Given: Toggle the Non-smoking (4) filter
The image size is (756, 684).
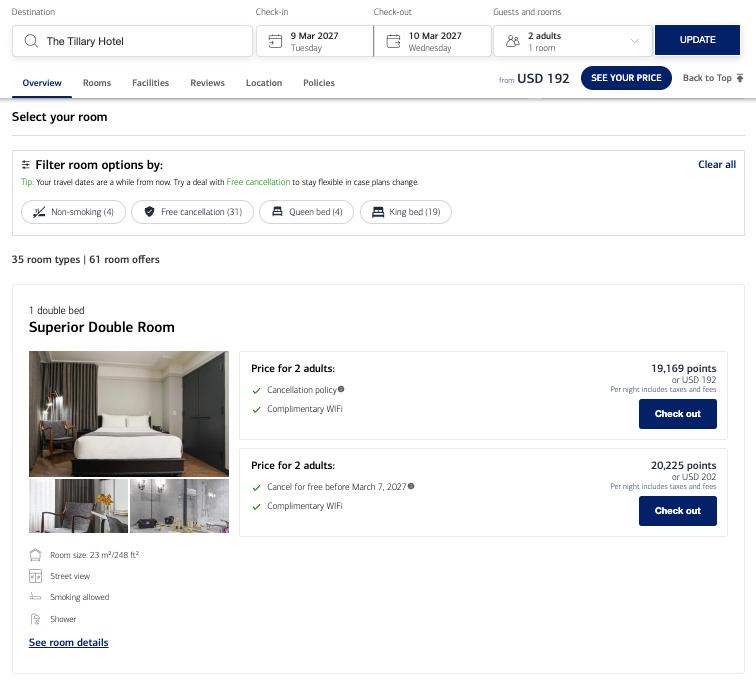Looking at the screenshot, I should tap(73, 212).
